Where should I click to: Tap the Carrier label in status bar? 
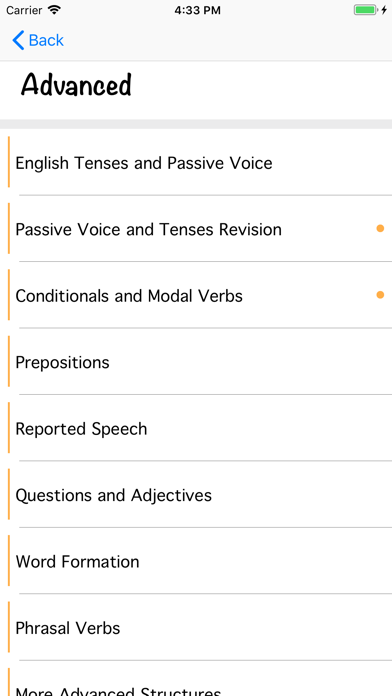[x=24, y=10]
